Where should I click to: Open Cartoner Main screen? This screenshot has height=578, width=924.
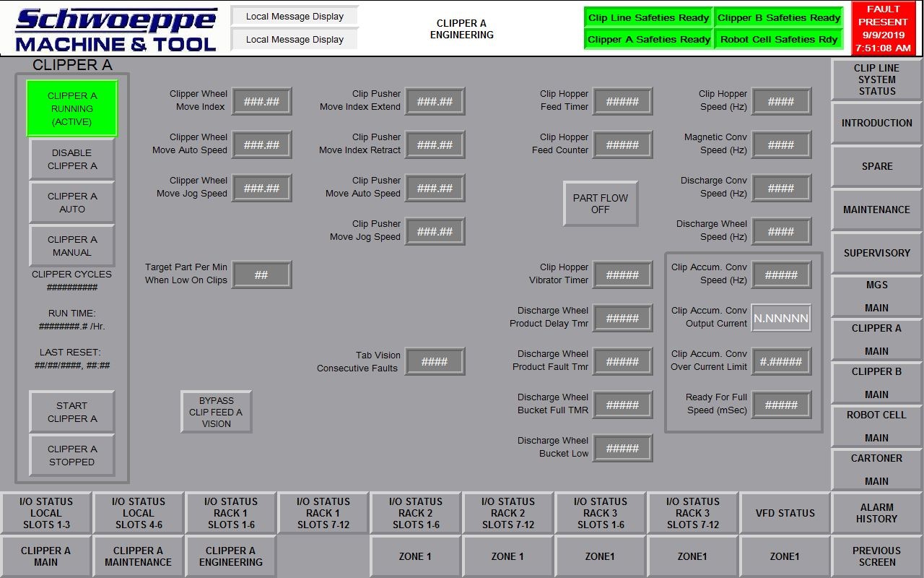point(877,470)
